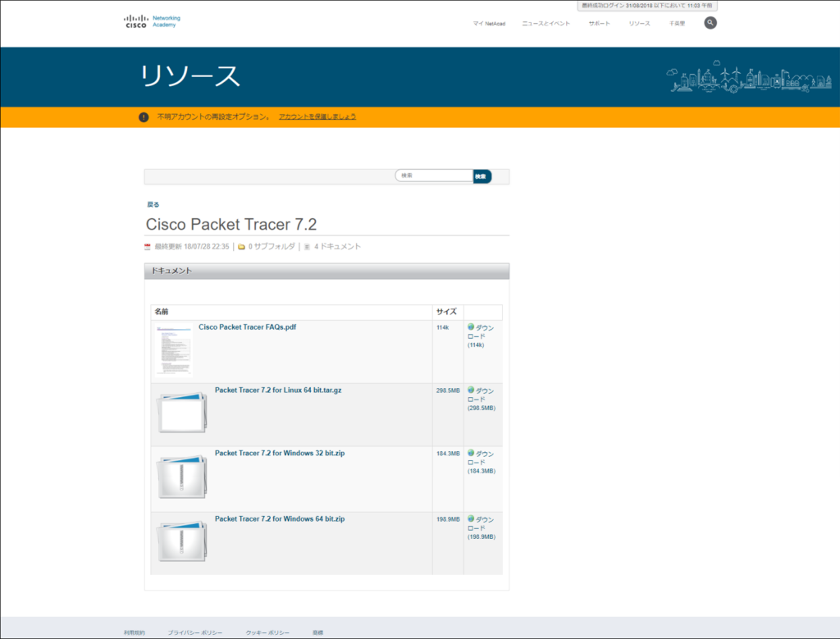Viewport: 840px width, 639px height.
Task: Open the ニュースとイベント menu
Action: [546, 24]
